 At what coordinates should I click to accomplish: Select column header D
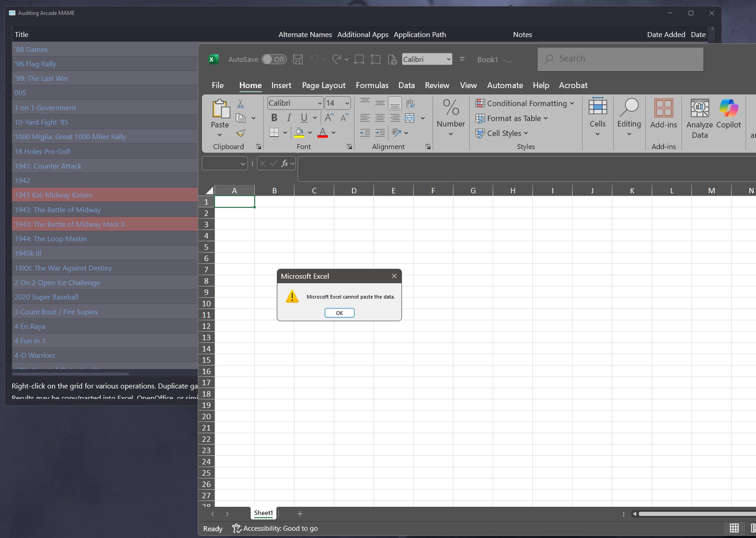[354, 190]
